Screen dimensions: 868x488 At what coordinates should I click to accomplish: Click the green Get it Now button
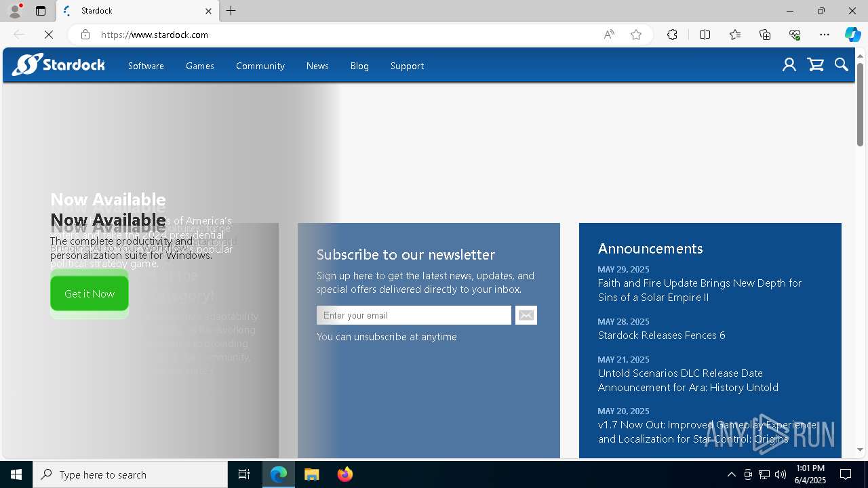pos(90,293)
